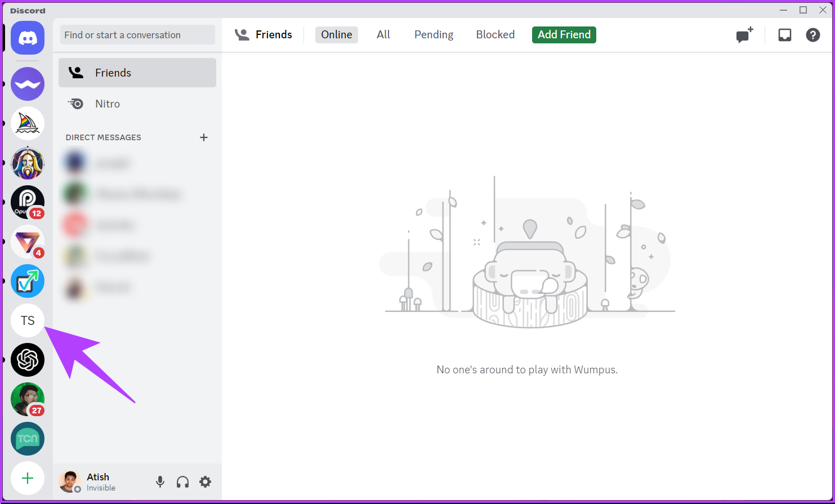
Task: Click the Add Friend button
Action: pyautogui.click(x=564, y=34)
